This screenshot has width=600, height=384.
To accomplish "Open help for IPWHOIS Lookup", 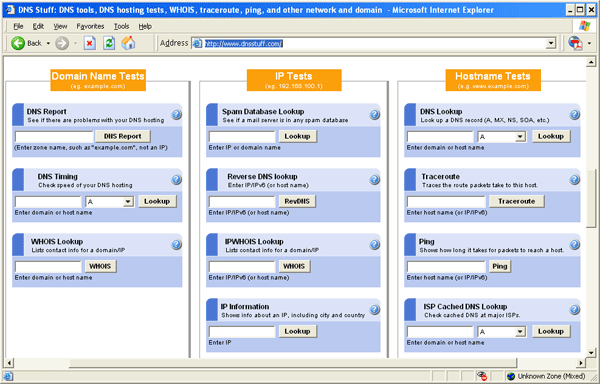I will 375,244.
